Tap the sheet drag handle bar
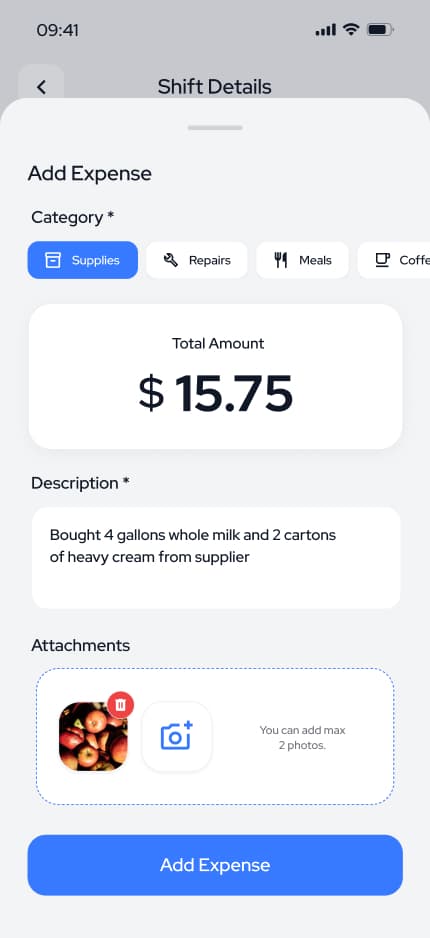 coord(215,127)
